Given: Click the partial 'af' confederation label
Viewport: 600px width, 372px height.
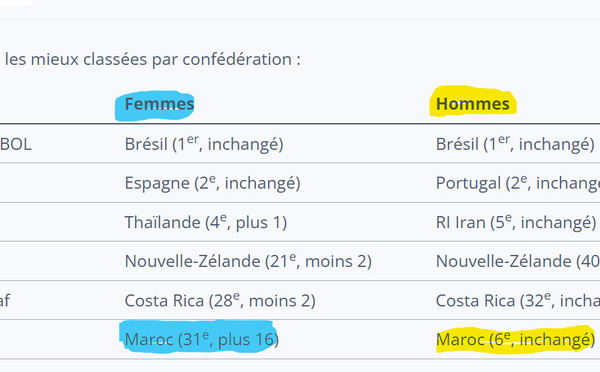Looking at the screenshot, I should tap(5, 301).
